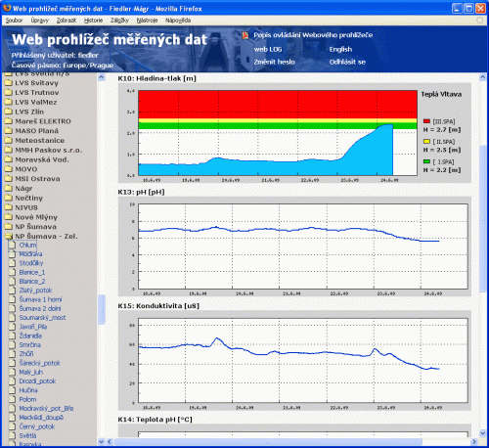
Task: Click the charts panel scroll-down arrow
Action: [x=483, y=433]
